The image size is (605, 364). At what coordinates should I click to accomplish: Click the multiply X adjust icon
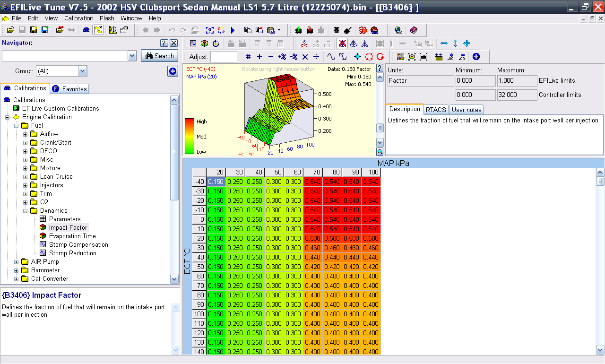[x=305, y=57]
